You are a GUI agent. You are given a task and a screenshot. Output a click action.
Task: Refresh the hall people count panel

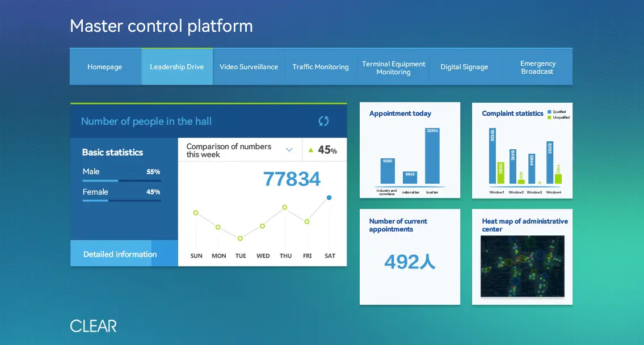pyautogui.click(x=323, y=121)
